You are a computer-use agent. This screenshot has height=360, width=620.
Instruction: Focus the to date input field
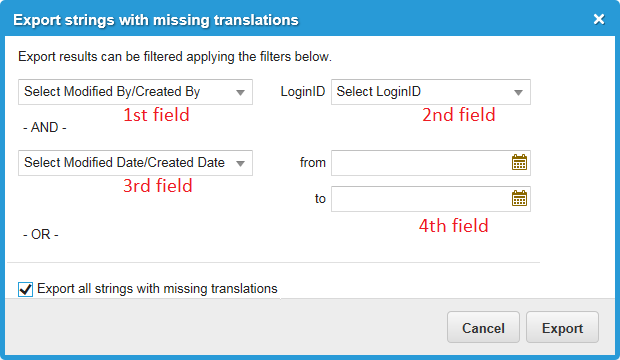tap(421, 199)
